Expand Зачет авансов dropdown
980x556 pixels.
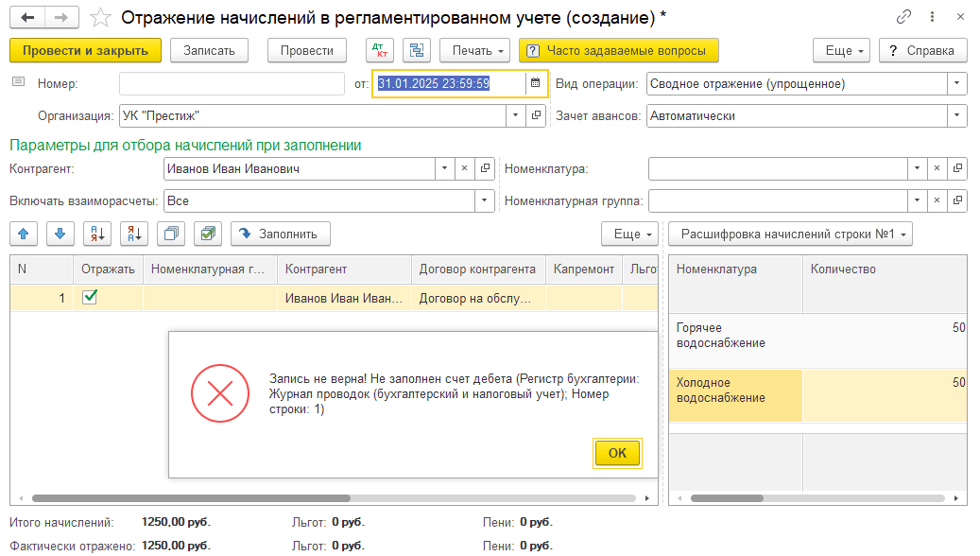957,116
